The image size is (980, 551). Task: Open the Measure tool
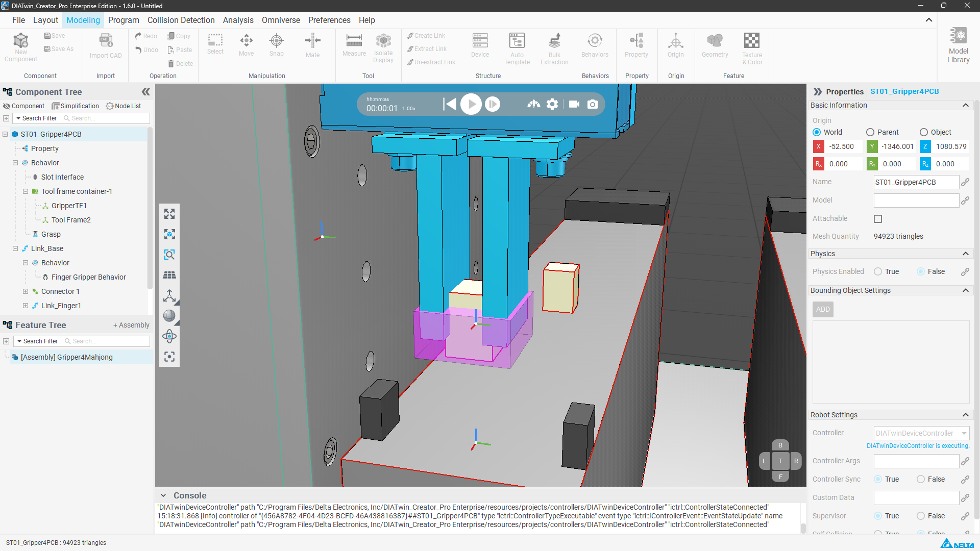(x=354, y=44)
